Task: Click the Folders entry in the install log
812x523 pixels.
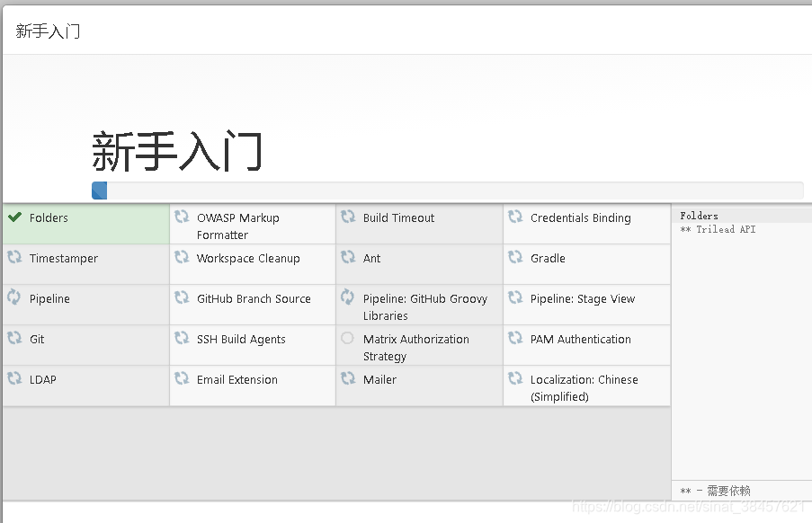Action: tap(699, 216)
